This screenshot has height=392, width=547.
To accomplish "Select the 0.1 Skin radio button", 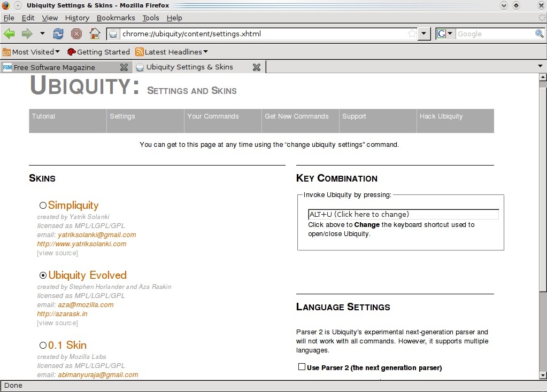I will coord(43,346).
